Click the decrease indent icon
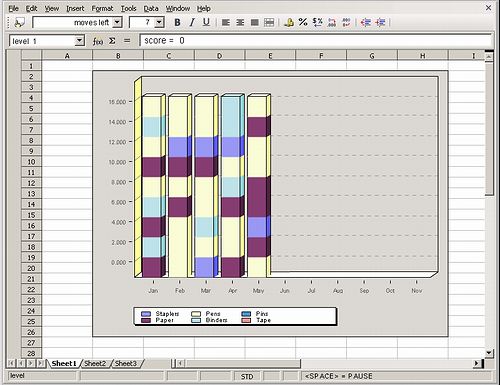 coord(366,22)
